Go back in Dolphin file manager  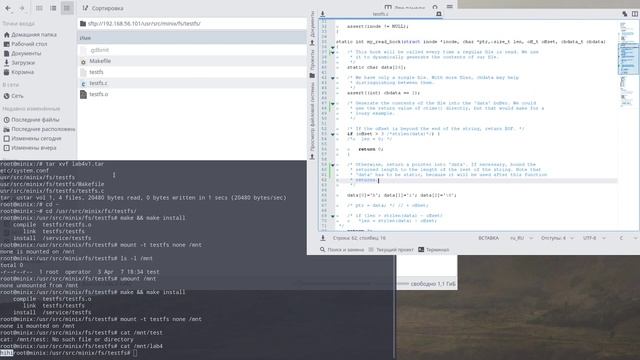pyautogui.click(x=8, y=8)
